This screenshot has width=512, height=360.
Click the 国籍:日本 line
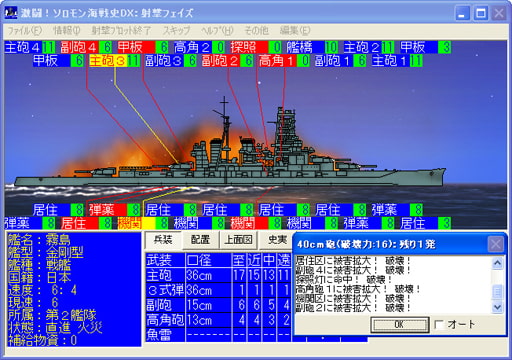point(40,277)
